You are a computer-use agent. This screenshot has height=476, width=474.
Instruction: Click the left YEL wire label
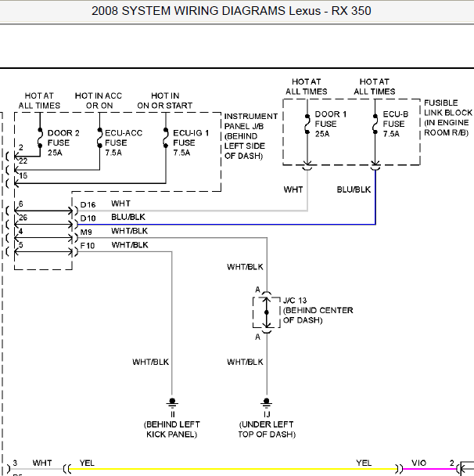coord(87,463)
